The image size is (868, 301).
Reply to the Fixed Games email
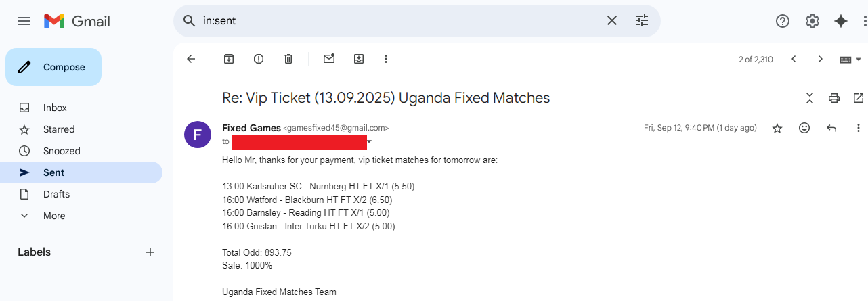[831, 128]
